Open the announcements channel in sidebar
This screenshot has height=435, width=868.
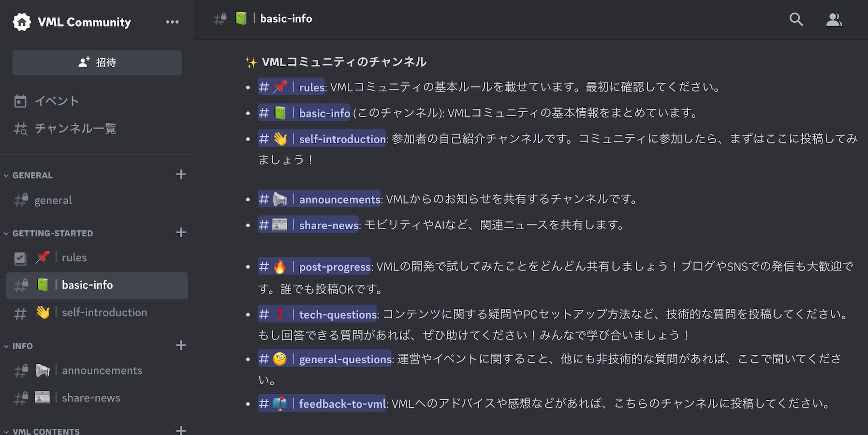click(102, 371)
